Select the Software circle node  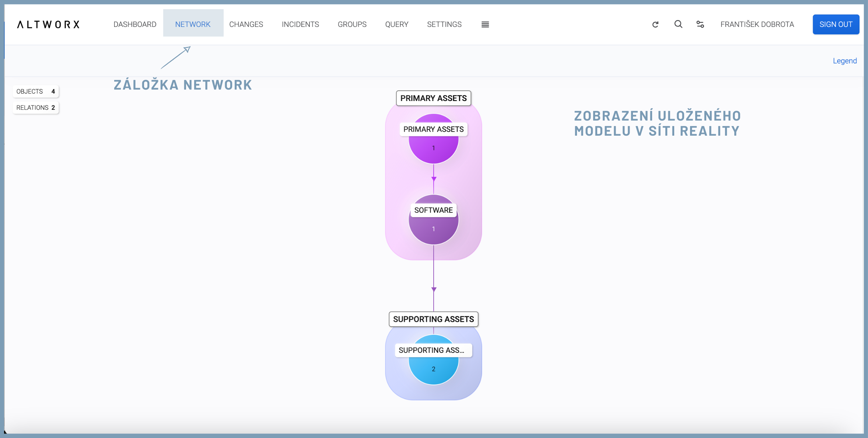(x=433, y=229)
